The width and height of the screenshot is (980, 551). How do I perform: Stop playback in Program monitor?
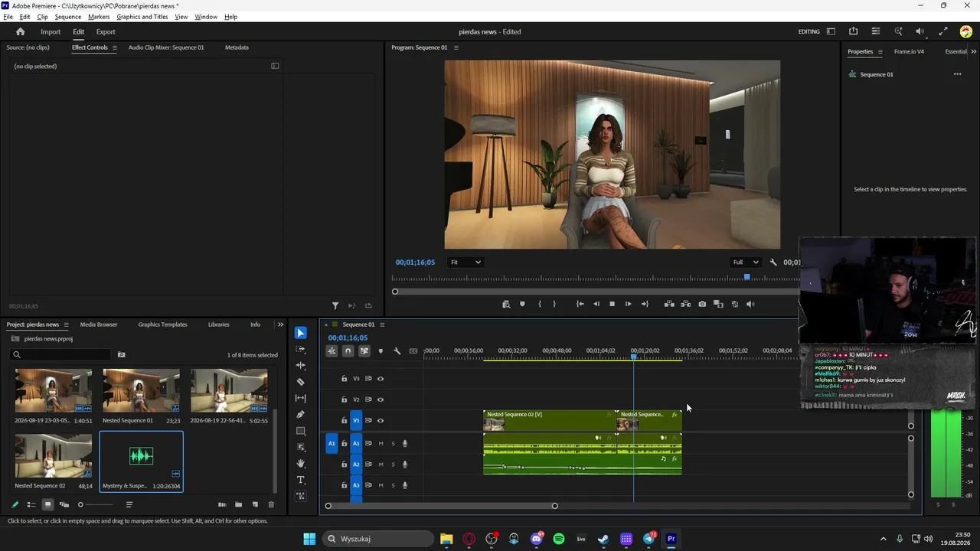click(612, 304)
